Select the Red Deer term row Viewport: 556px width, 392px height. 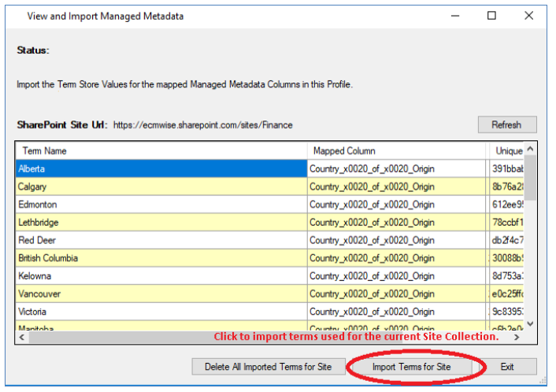pos(161,240)
